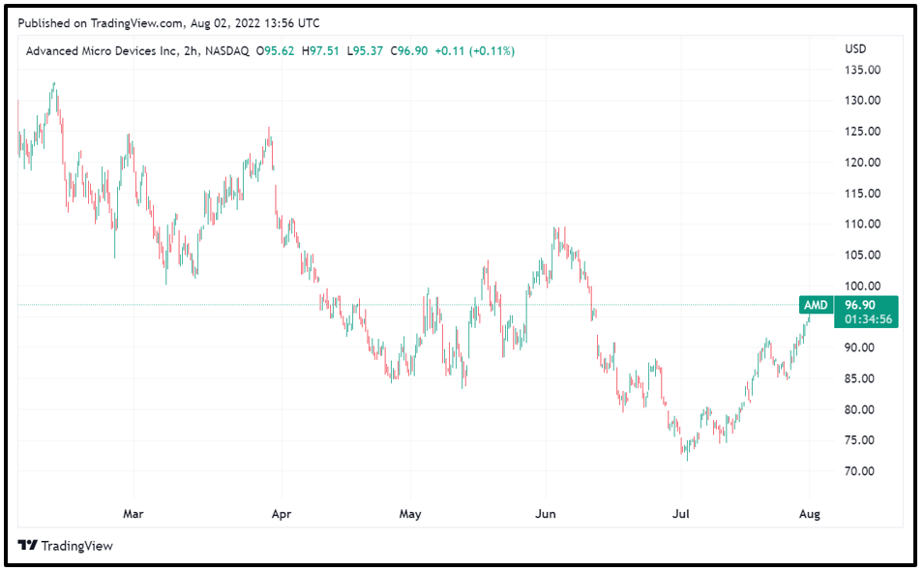
Task: Click the 125.00 price axis label
Action: [x=863, y=132]
